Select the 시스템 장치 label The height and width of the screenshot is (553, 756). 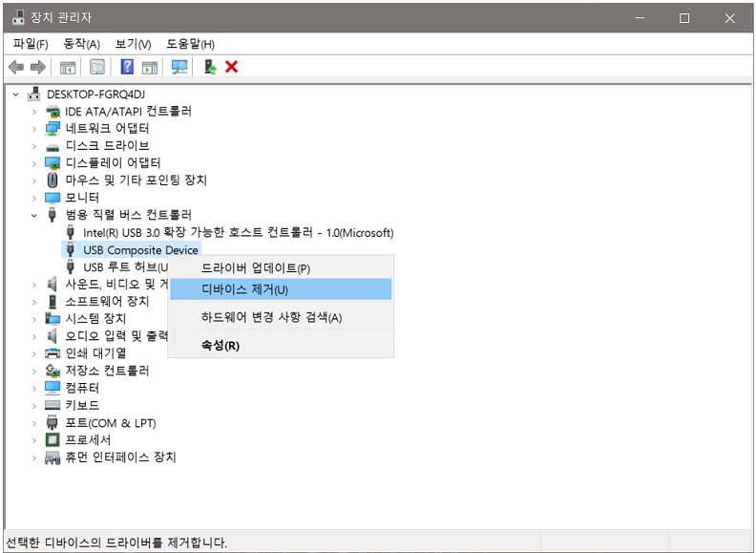point(95,318)
